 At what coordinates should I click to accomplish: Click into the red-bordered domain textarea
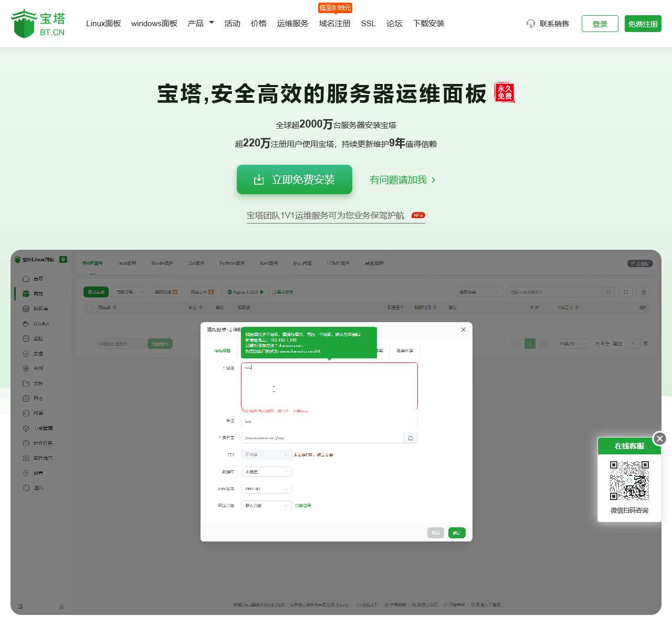point(329,386)
